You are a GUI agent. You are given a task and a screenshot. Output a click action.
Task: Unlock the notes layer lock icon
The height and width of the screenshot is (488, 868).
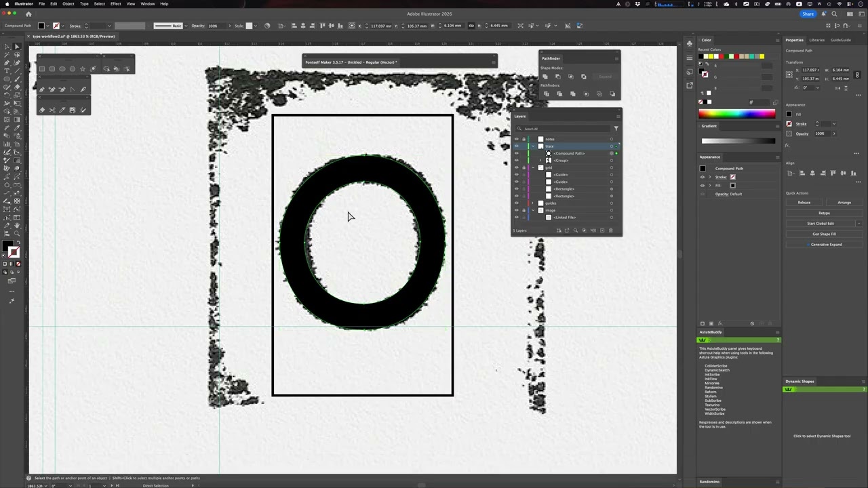pyautogui.click(x=524, y=139)
